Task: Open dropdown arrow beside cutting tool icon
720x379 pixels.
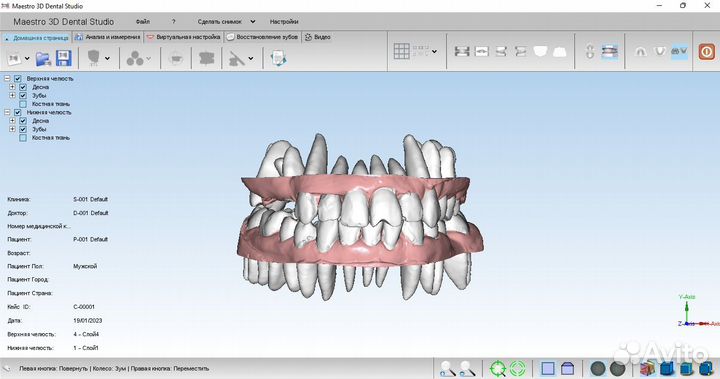Action: (x=251, y=58)
